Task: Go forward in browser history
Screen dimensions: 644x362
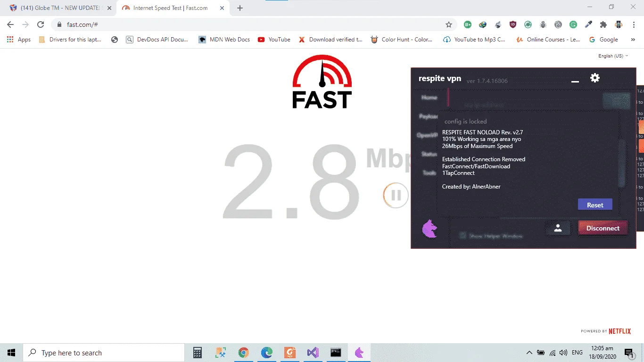Action: (25, 25)
